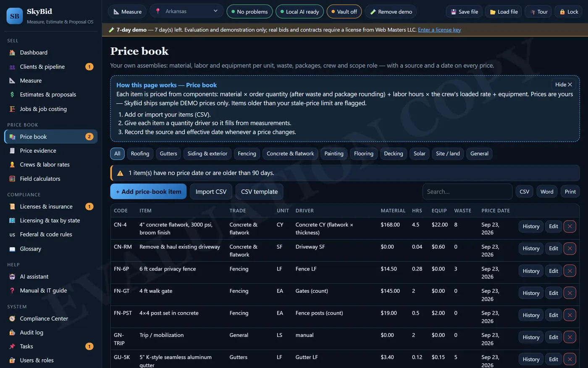Delete the FN-GT walk gate row

coord(570,293)
